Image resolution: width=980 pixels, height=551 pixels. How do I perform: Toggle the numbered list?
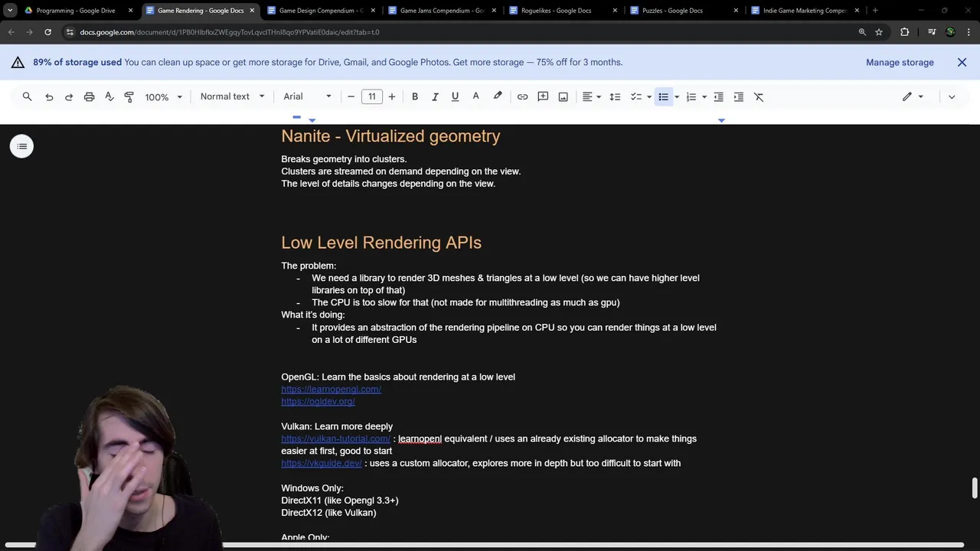click(x=691, y=96)
